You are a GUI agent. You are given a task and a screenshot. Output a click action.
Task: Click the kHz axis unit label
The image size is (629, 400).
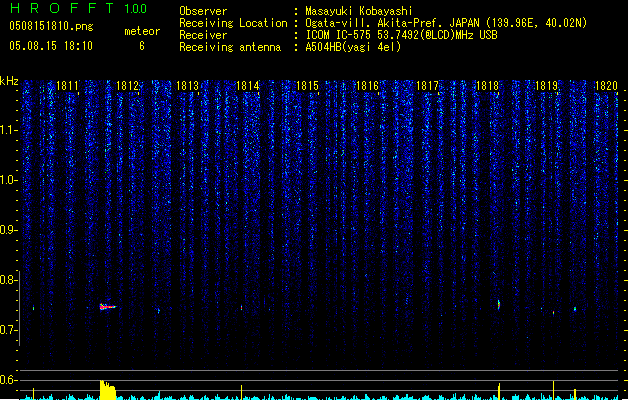click(9, 81)
